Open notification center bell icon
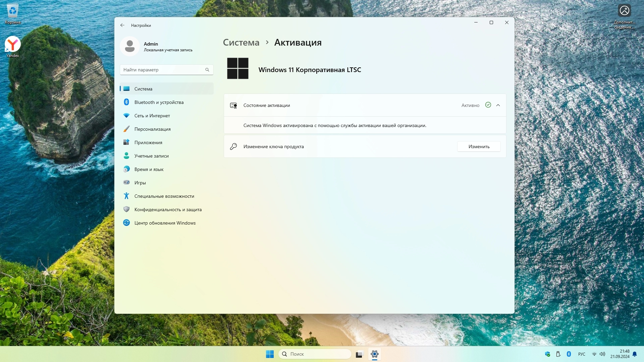This screenshot has height=362, width=644. [635, 354]
